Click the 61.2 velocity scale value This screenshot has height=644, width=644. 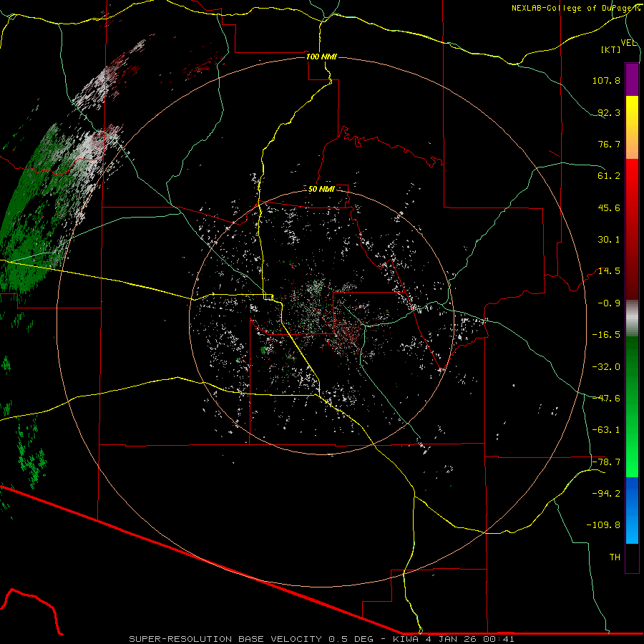(609, 176)
